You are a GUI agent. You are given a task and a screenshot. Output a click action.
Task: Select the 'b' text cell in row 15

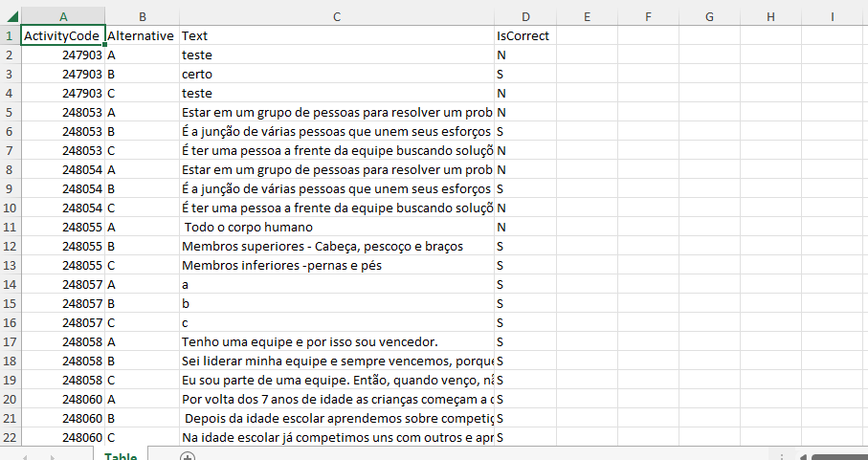coord(337,303)
